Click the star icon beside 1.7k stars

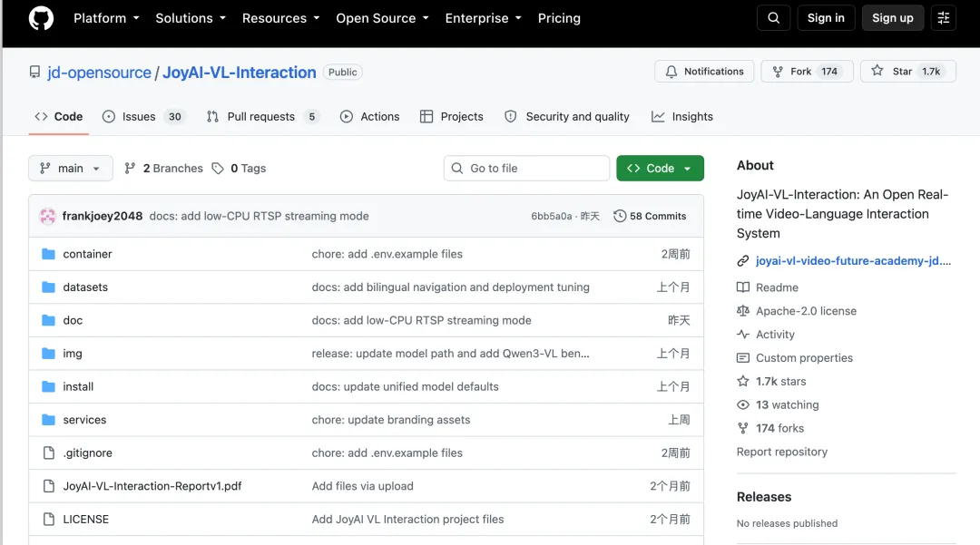742,381
